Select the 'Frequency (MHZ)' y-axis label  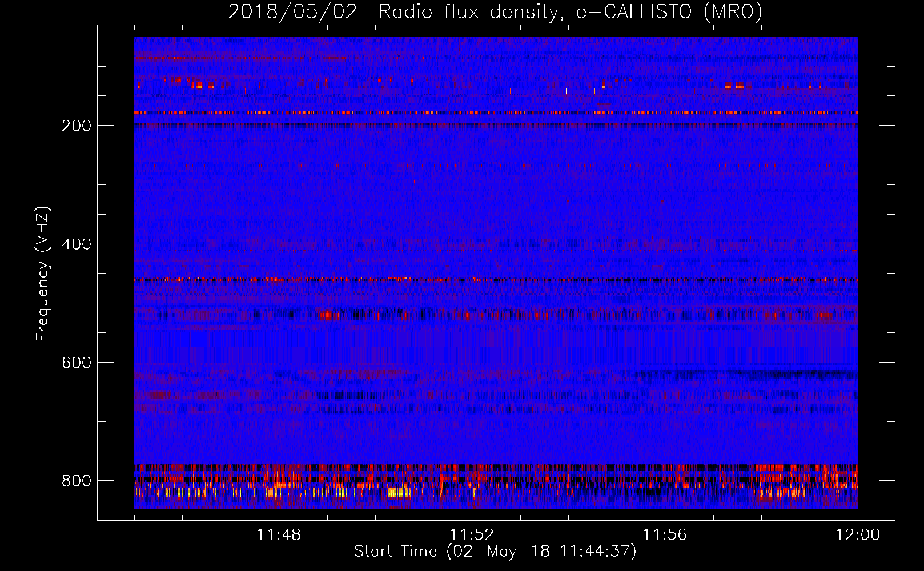43,274
